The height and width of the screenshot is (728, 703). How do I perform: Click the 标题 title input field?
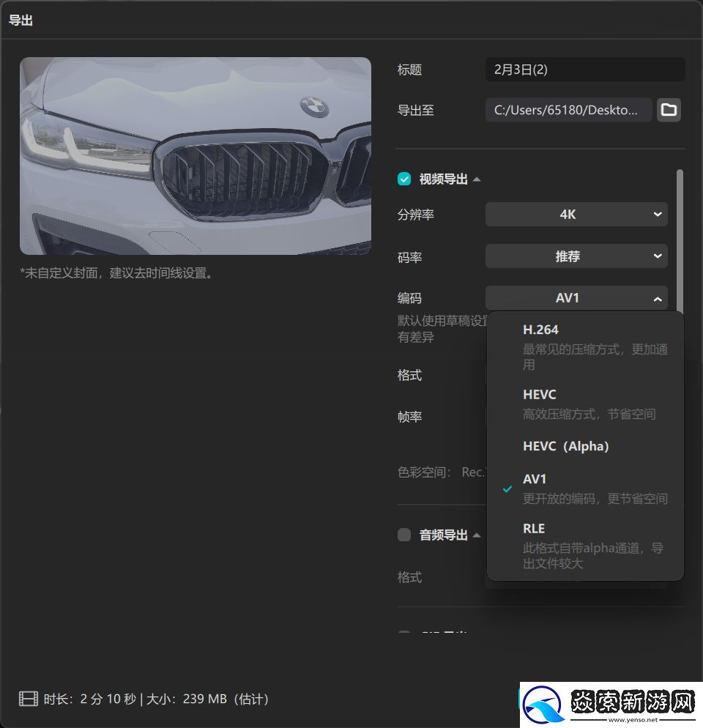pos(584,69)
